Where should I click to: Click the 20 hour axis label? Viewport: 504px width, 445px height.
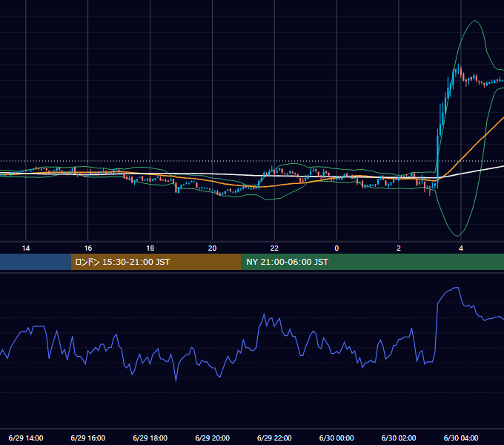point(212,248)
